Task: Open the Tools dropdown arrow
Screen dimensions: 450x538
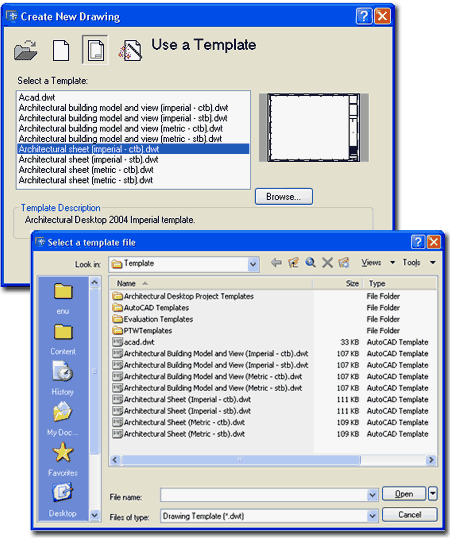Action: [x=433, y=263]
